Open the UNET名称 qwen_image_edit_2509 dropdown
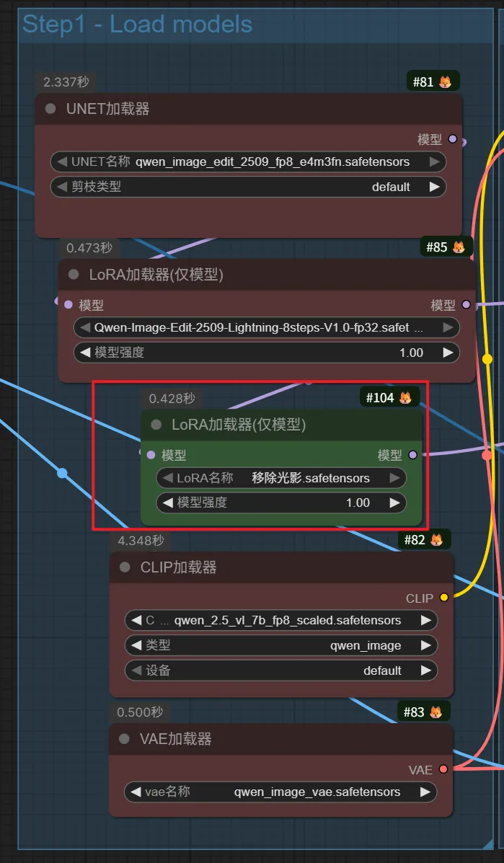Viewport: 504px width, 863px height. 248,161
